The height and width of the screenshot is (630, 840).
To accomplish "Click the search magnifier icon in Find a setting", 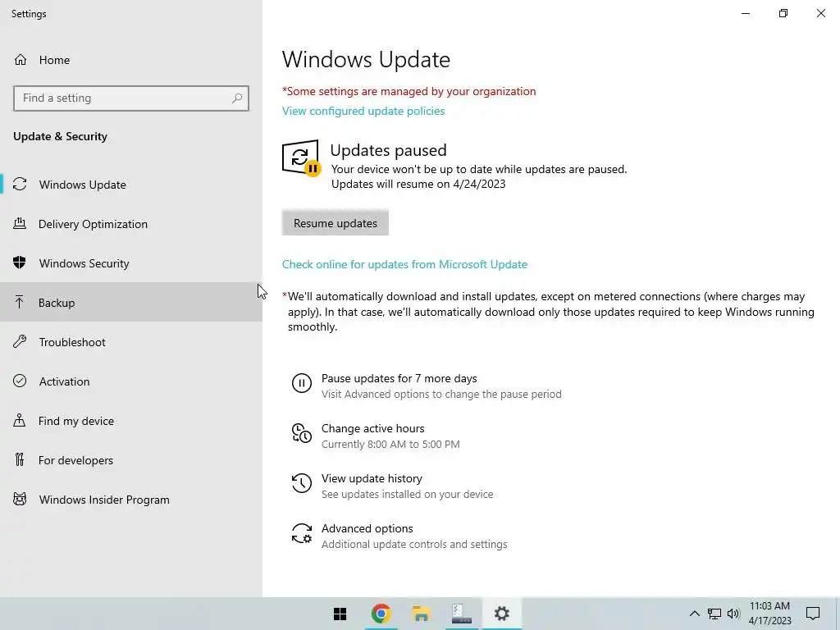I will click(237, 98).
